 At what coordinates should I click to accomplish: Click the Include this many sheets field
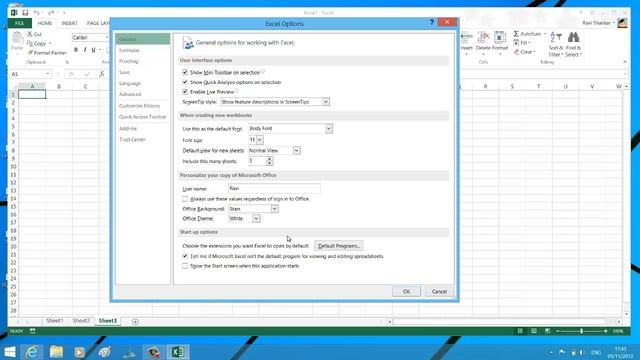coord(257,161)
